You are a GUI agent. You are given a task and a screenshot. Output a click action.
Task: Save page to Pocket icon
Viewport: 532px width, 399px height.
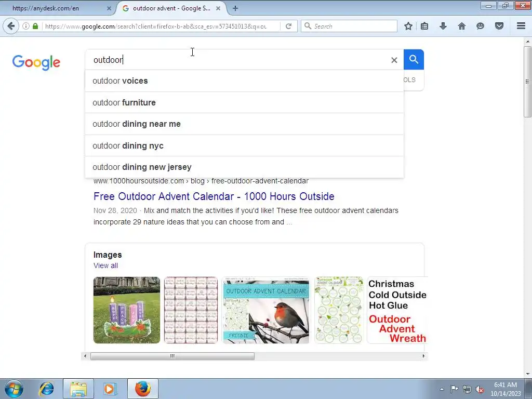click(x=499, y=26)
